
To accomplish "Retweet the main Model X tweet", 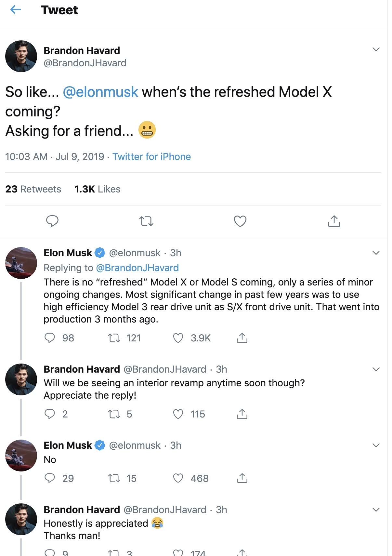I will (146, 221).
